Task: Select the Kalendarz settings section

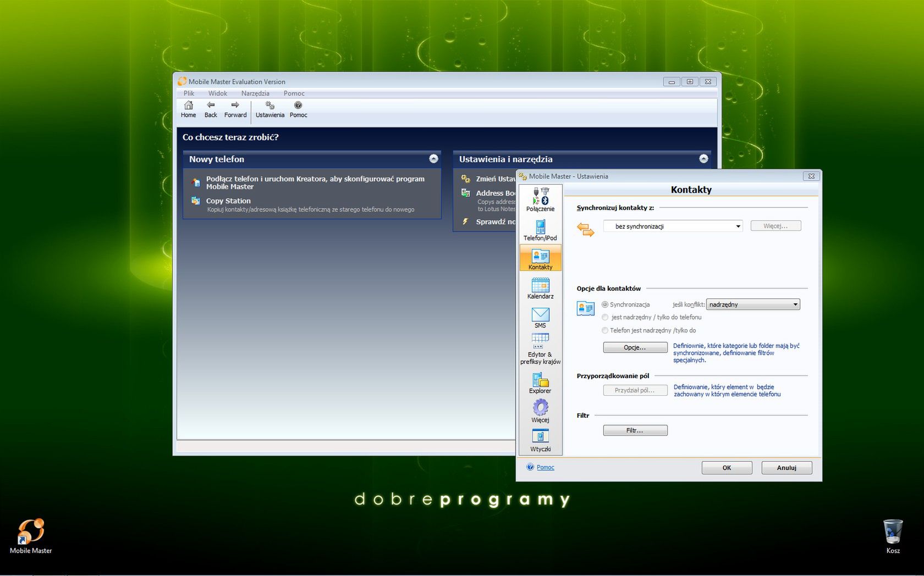Action: [540, 288]
